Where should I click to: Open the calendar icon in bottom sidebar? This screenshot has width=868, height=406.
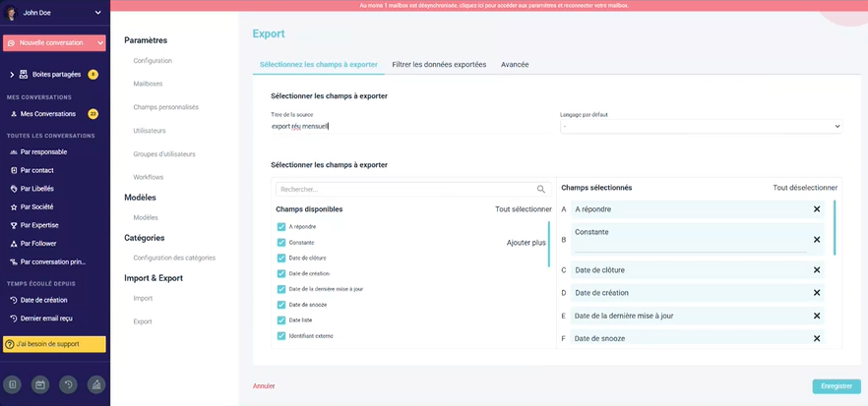pyautogui.click(x=40, y=385)
